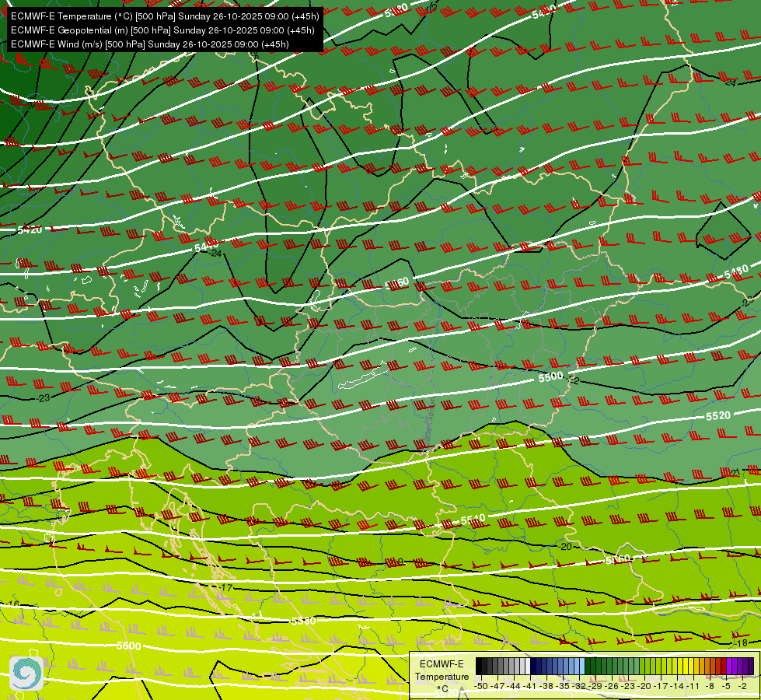Screen dimensions: 761x700
Task: Click the 5580 geopotential contour label
Action: click(x=303, y=621)
